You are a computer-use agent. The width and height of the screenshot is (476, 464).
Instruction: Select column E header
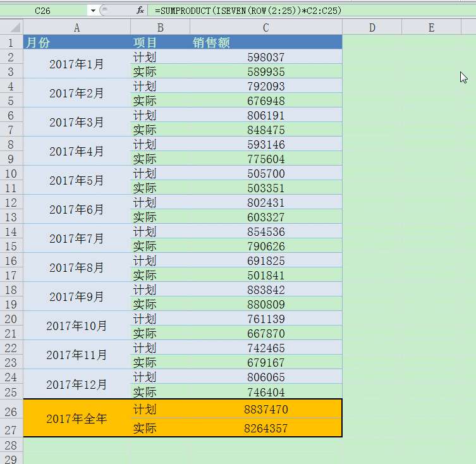click(x=431, y=28)
